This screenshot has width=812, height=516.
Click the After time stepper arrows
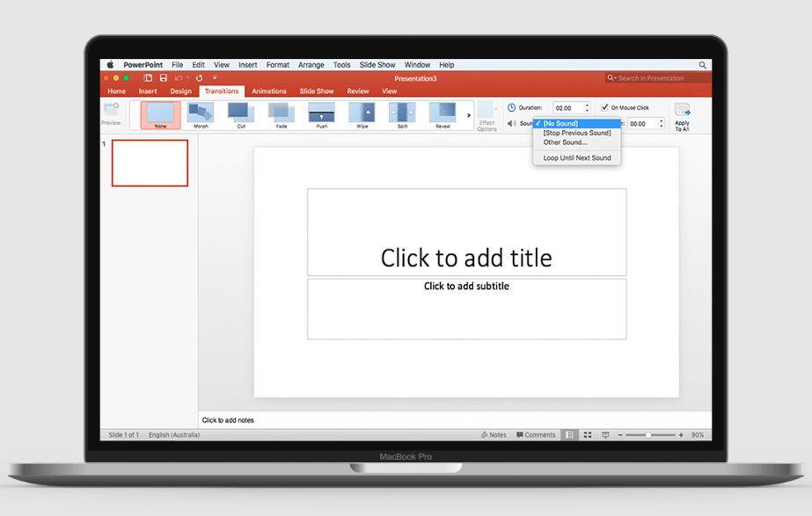click(x=662, y=123)
